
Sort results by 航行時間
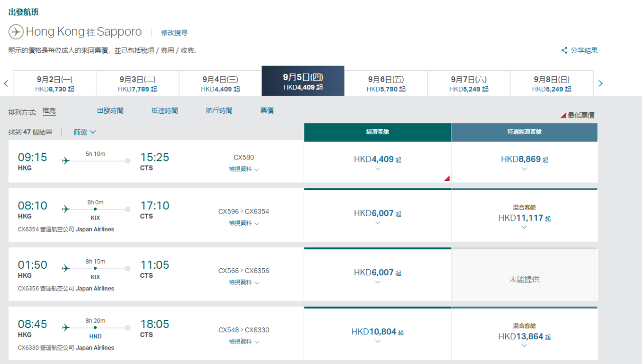click(219, 111)
